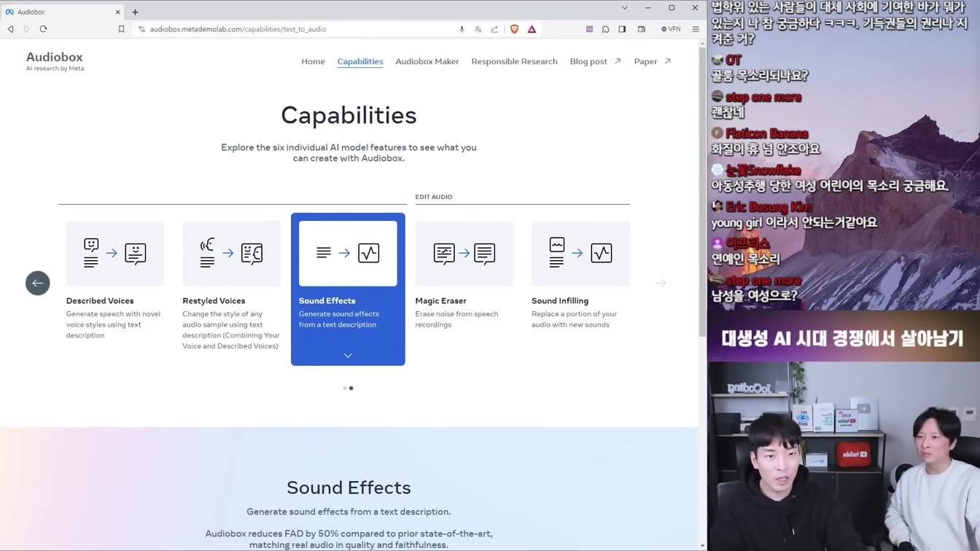Reload the page with the refresh icon
The height and width of the screenshot is (551, 980).
pos(43,29)
